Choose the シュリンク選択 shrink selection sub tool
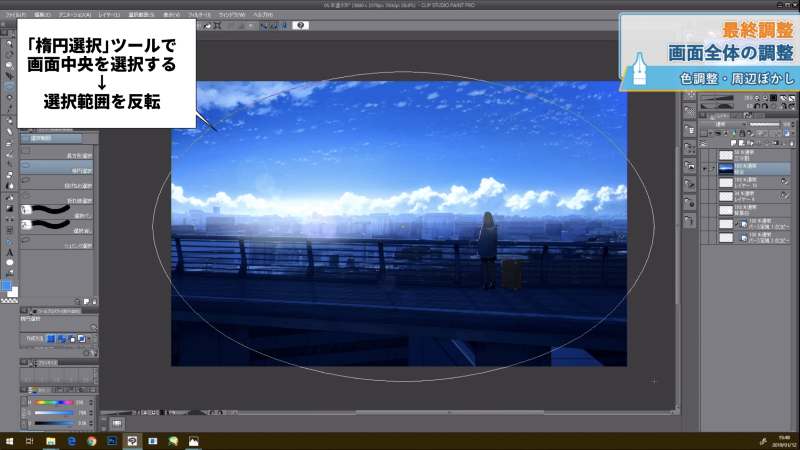This screenshot has width=800, height=450. point(57,242)
